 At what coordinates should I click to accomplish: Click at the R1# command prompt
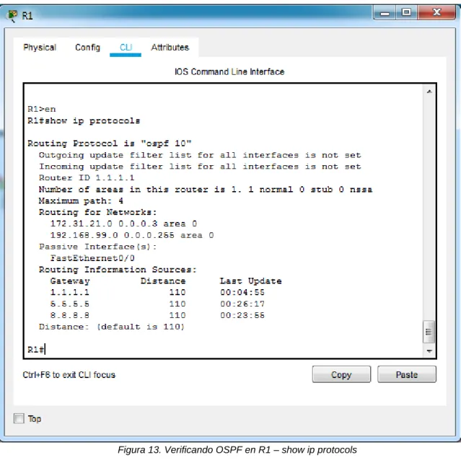tap(36, 350)
